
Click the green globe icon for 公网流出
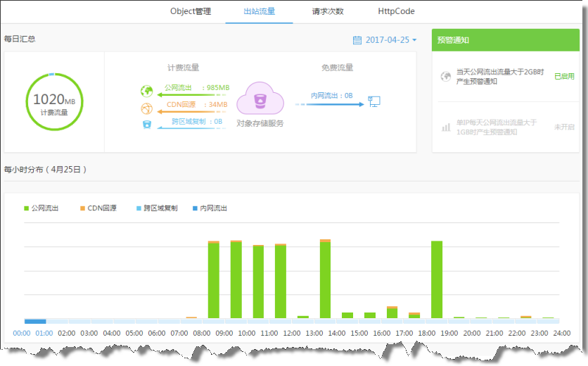146,91
